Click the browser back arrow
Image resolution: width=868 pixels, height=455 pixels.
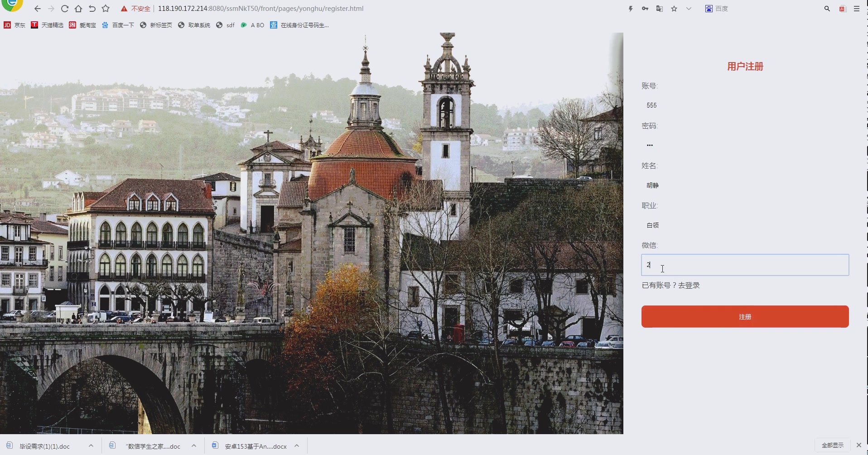[38, 9]
